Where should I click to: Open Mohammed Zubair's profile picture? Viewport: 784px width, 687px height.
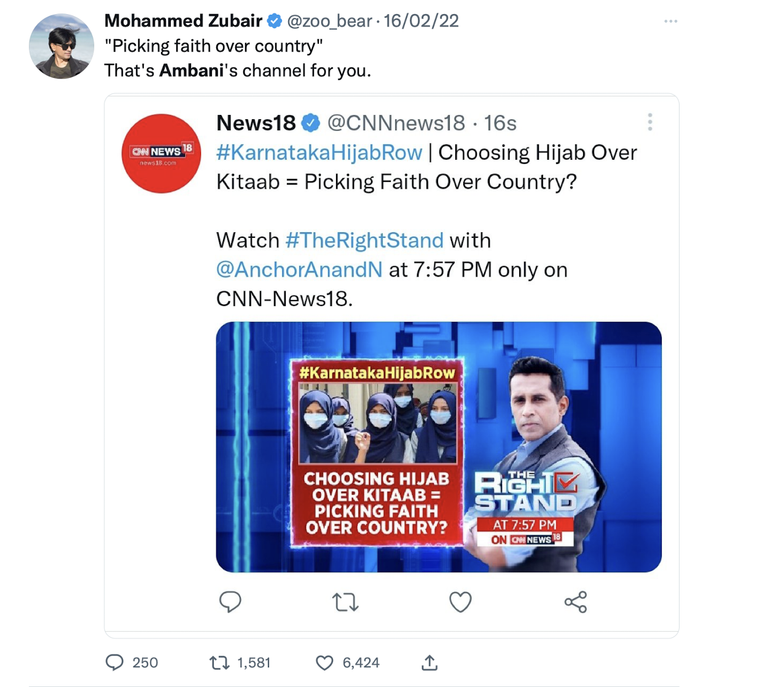(61, 47)
